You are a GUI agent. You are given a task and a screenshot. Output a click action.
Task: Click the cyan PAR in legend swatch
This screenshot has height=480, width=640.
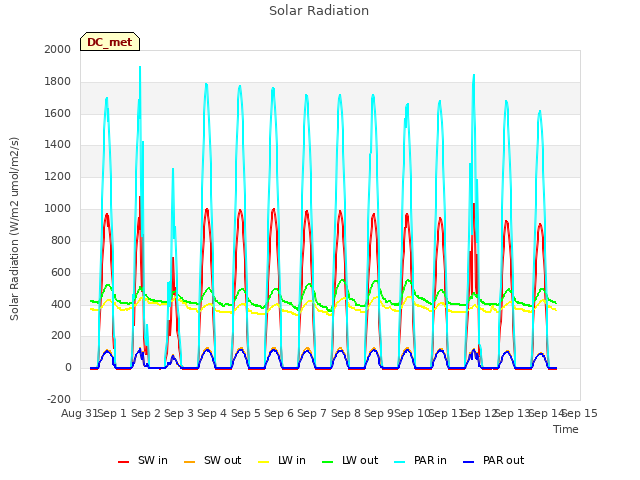[x=400, y=462]
